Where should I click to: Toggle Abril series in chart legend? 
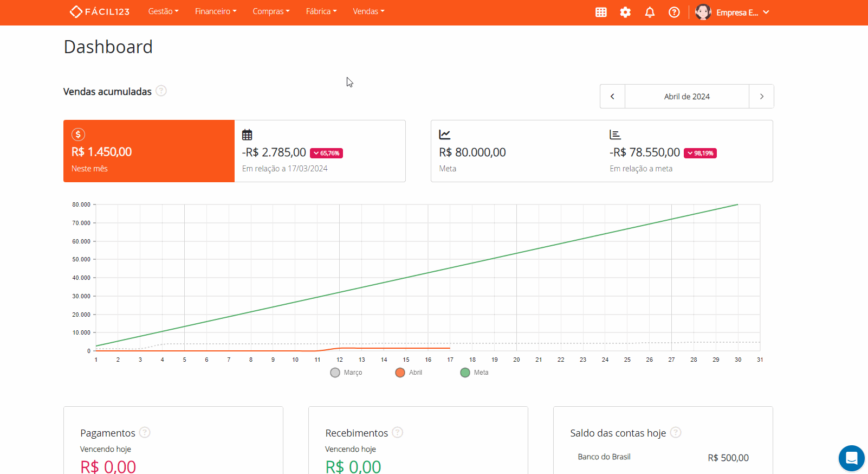(409, 373)
